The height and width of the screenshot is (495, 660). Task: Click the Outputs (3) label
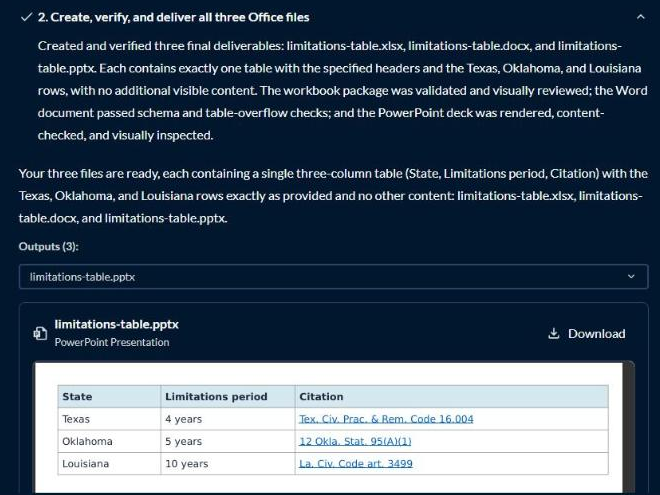(48, 247)
